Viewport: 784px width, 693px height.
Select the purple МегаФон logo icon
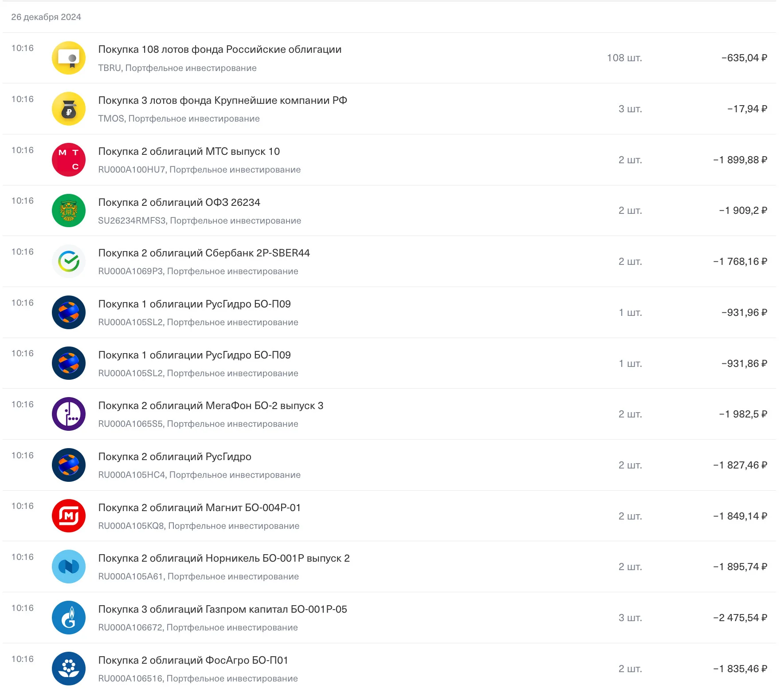[x=69, y=414]
